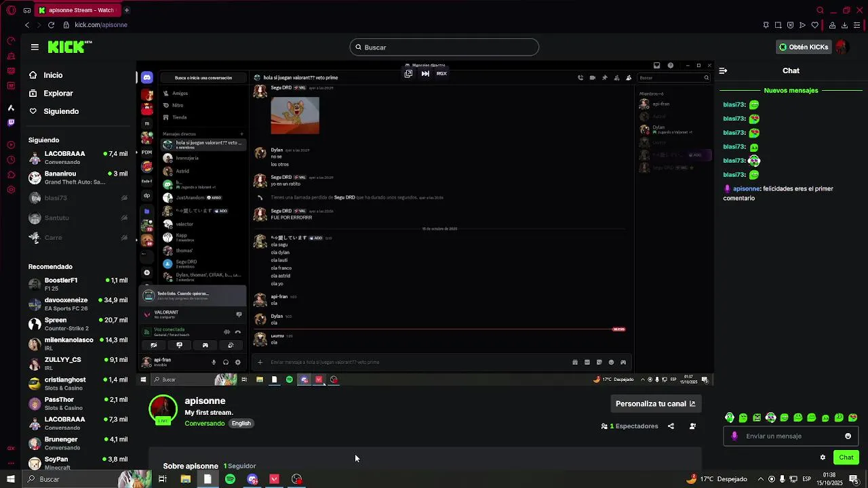Viewport: 868px width, 488px height.
Task: Click the snapshot icon in browser toolbar
Action: (x=778, y=25)
